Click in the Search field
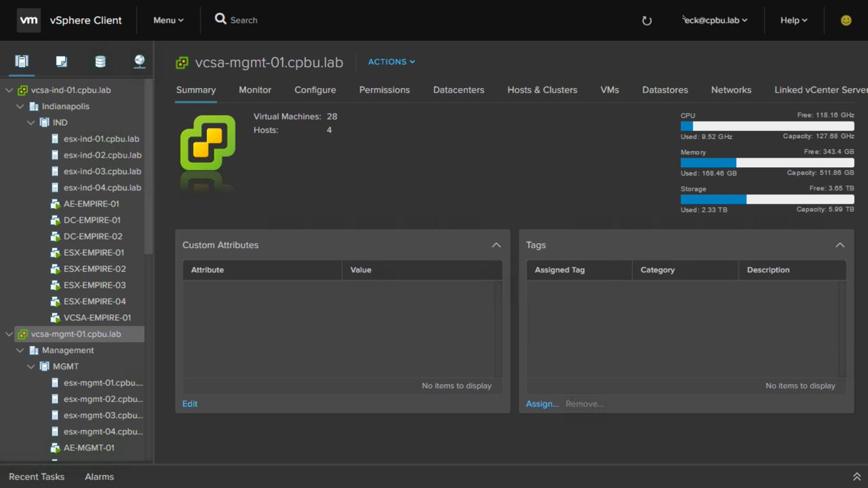Image resolution: width=868 pixels, height=488 pixels. (244, 20)
